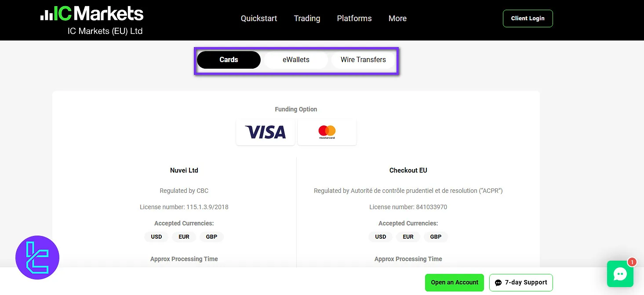Switch to the Wire Transfers tab
644x295 pixels.
click(363, 59)
